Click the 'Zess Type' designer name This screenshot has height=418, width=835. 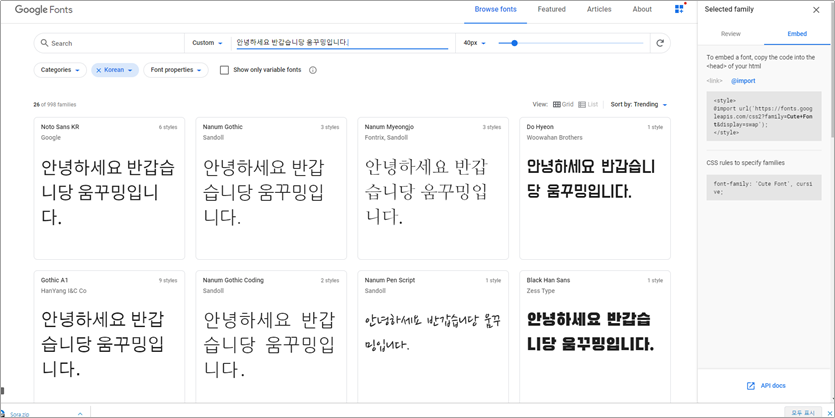pyautogui.click(x=541, y=291)
